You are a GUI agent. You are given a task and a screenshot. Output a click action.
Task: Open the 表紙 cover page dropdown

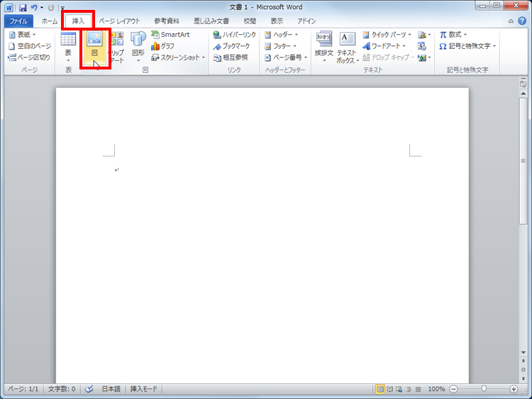coord(23,35)
